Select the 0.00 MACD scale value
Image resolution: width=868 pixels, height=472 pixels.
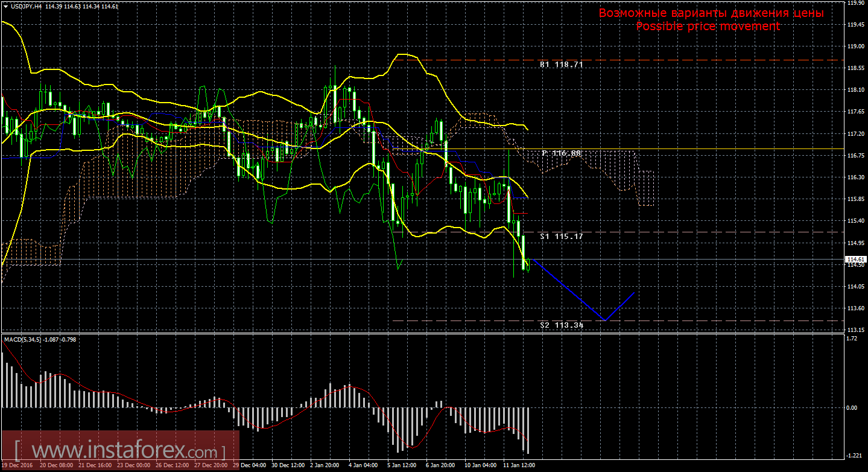click(852, 407)
